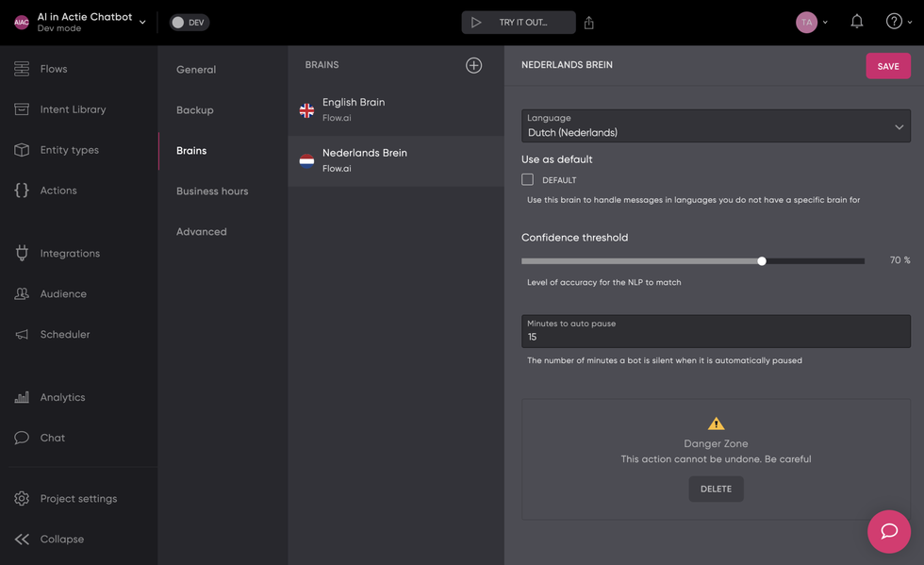Viewport: 924px width, 565px height.
Task: Click the add brain plus icon
Action: click(473, 65)
